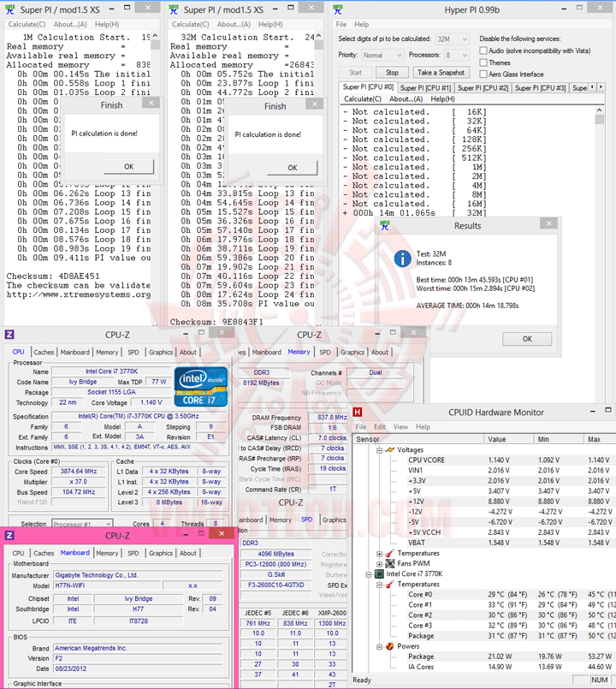Select the Core #0 temperature row

click(483, 595)
